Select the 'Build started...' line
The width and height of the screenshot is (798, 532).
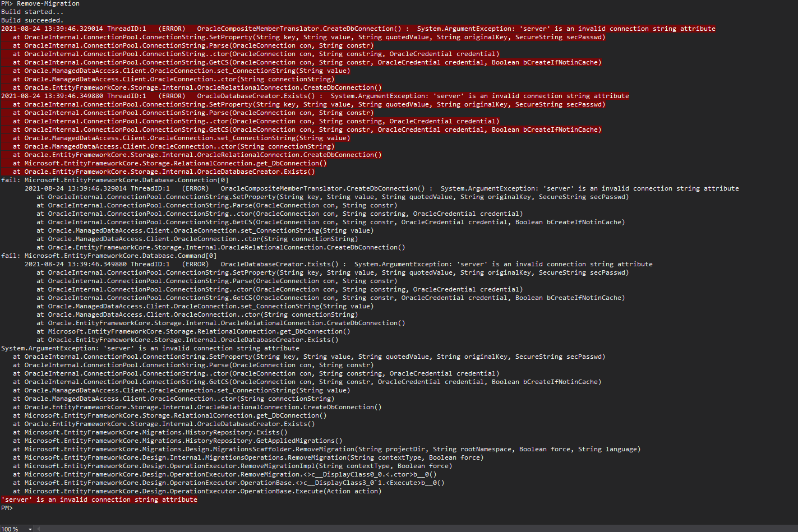tap(33, 12)
